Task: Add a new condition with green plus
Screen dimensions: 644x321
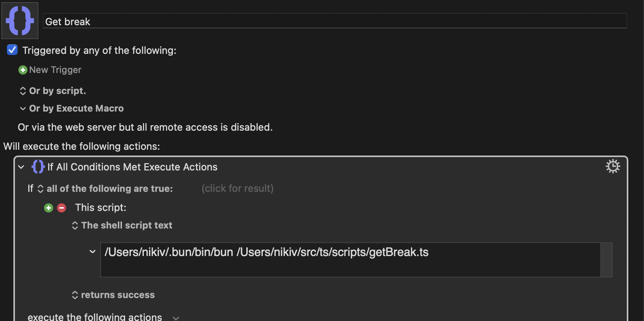Action: coord(49,208)
